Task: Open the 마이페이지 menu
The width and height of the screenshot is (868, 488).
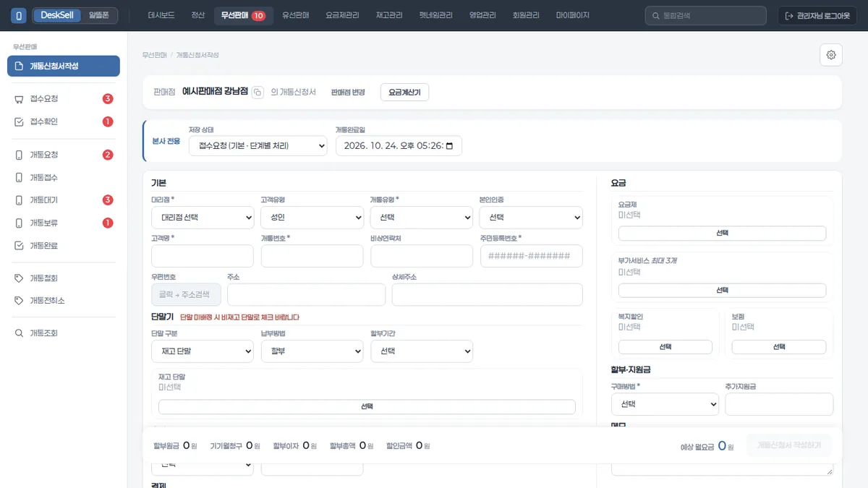Action: tap(573, 15)
